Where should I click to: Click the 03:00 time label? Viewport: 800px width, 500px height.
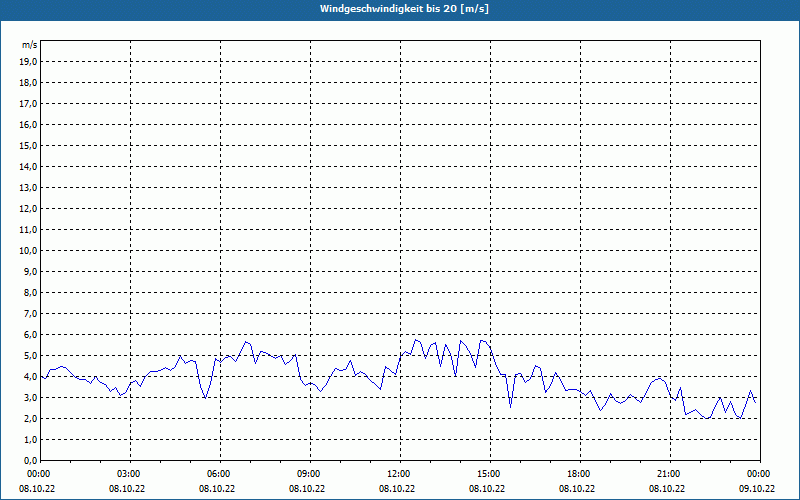click(131, 474)
